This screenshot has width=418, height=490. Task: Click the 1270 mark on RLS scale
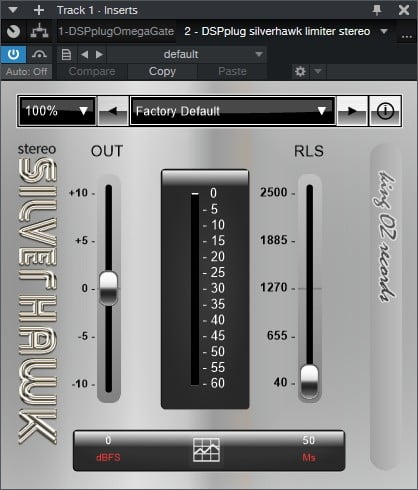(274, 287)
